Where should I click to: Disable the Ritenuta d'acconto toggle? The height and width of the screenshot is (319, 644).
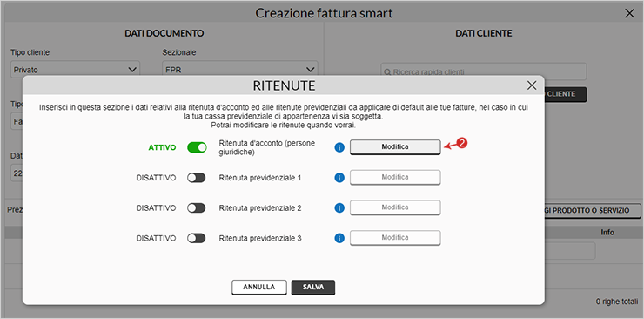coord(197,147)
